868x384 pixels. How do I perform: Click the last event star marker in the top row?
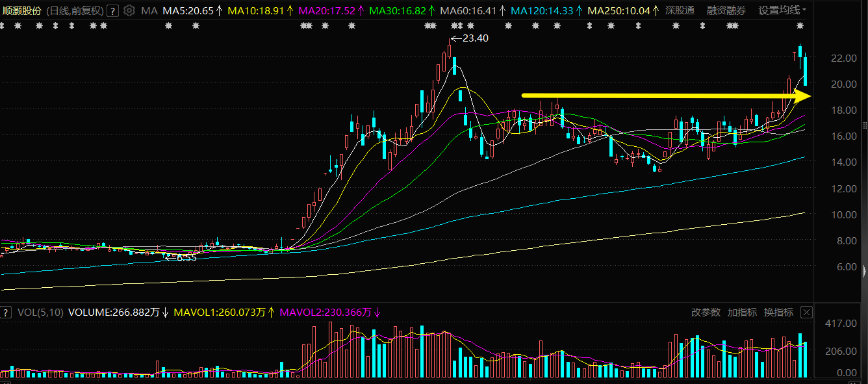800,26
